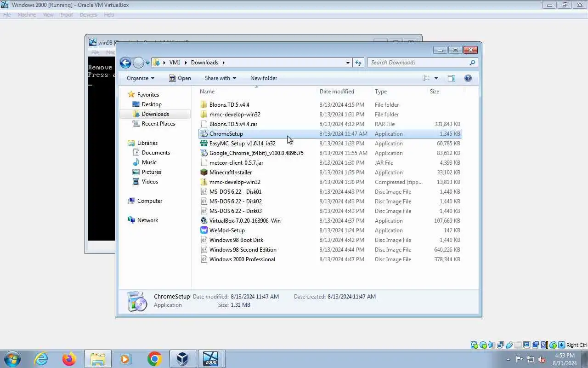
Task: Click the VirtualBox keyboard capture arrow icon
Action: pos(562,345)
